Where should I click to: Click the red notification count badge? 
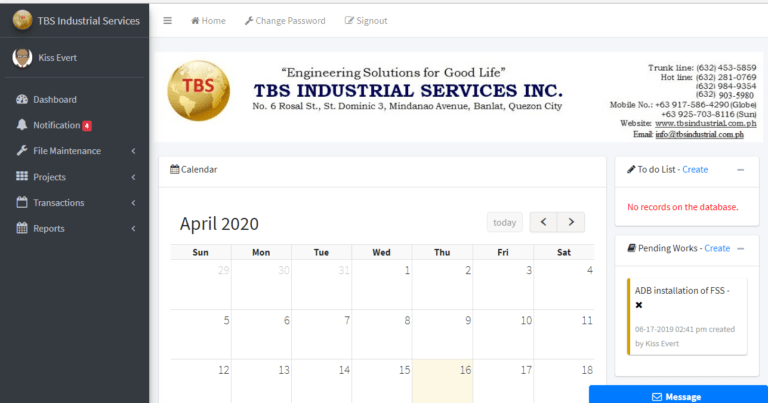(x=87, y=125)
